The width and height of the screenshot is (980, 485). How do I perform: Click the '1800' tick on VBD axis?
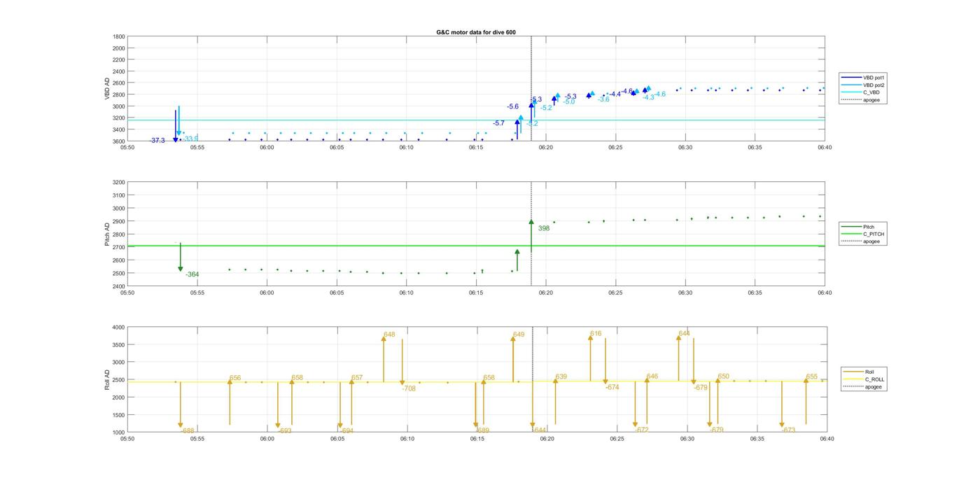tap(118, 36)
